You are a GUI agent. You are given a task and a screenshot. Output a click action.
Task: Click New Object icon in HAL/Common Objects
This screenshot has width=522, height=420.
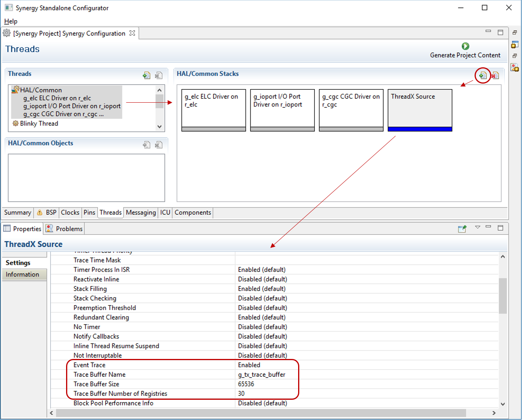coord(147,145)
